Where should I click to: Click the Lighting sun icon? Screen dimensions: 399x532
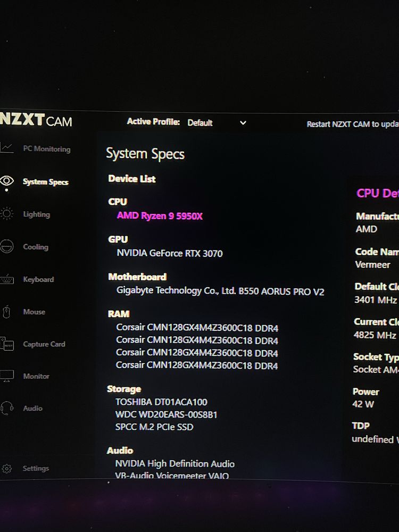[6, 213]
